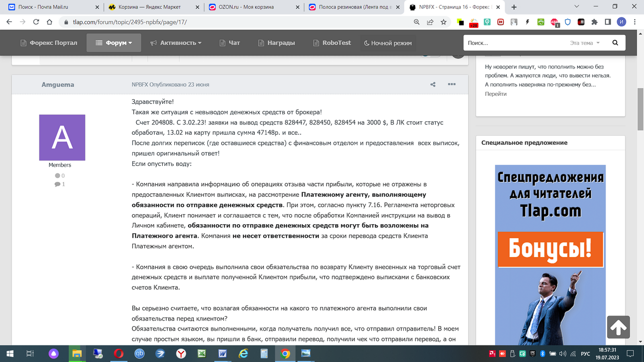Click lightning bolt extension icon

pos(527,22)
